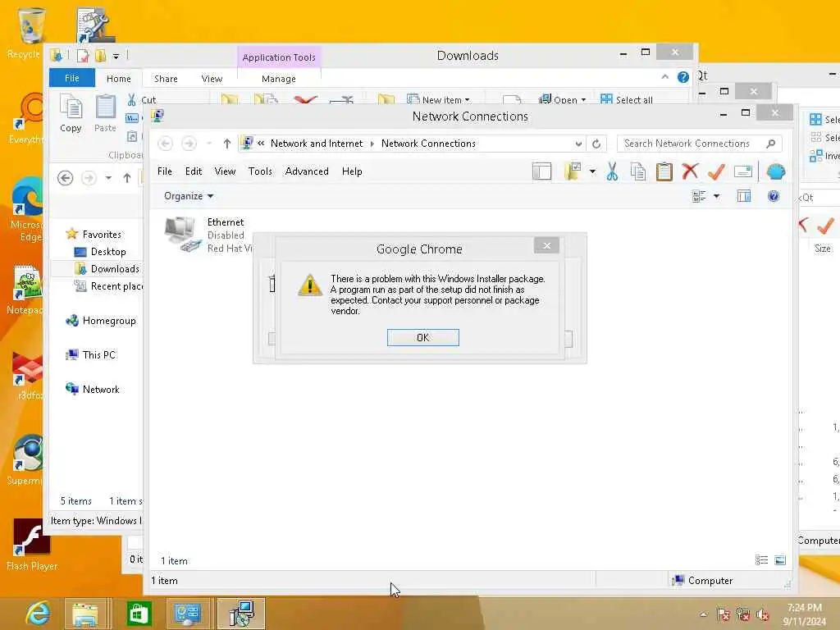Click OK in the Google Chrome error dialog

click(422, 337)
